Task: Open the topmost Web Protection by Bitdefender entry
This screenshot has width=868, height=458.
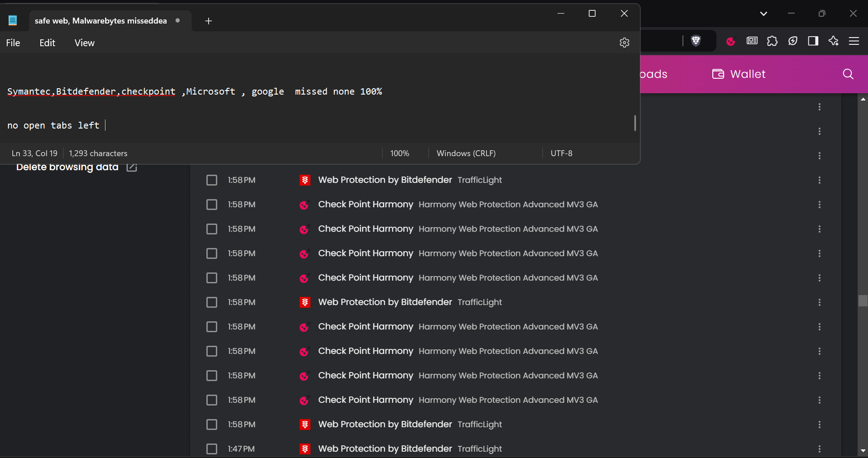Action: (x=385, y=180)
